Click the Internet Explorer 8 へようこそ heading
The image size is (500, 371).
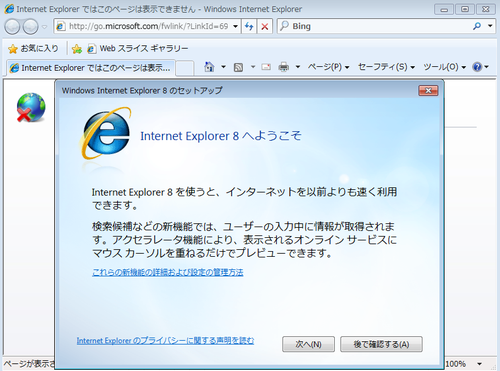coord(221,136)
